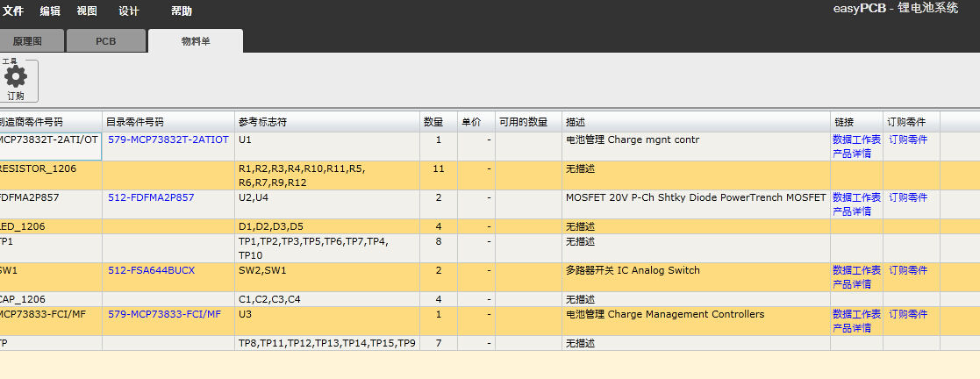Open the 文件 menu
Screen dimensions: 980x379
(x=13, y=11)
